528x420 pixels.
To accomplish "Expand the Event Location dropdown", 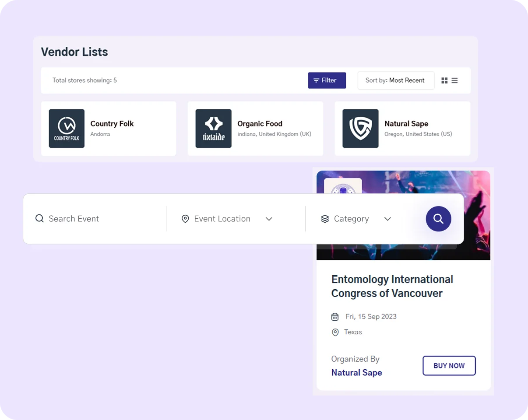I will click(x=269, y=219).
